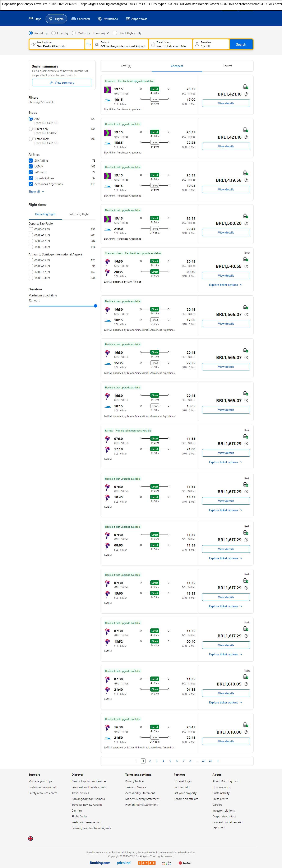Switch to the Fastest results tab
This screenshot has height=868, width=282.
tap(227, 66)
